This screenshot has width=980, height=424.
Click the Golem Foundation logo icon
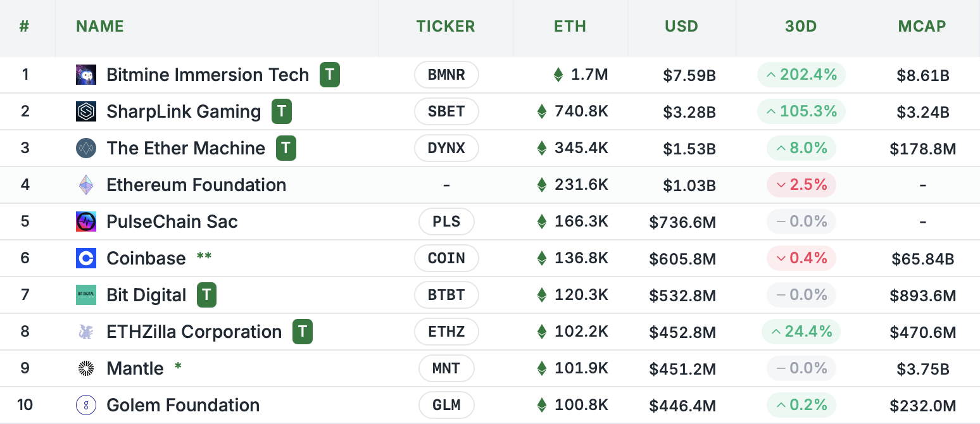86,405
